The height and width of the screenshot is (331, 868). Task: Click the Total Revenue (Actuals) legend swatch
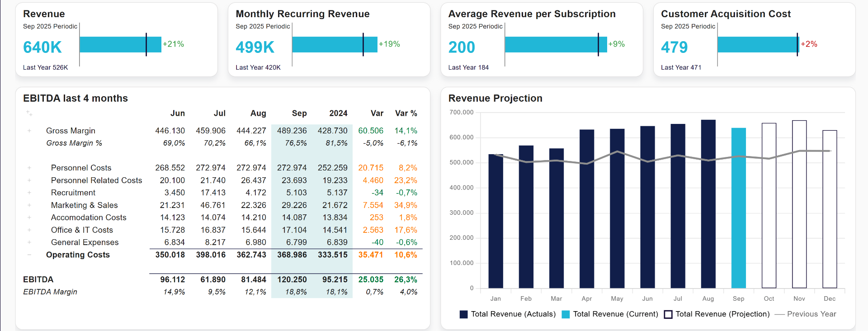463,314
